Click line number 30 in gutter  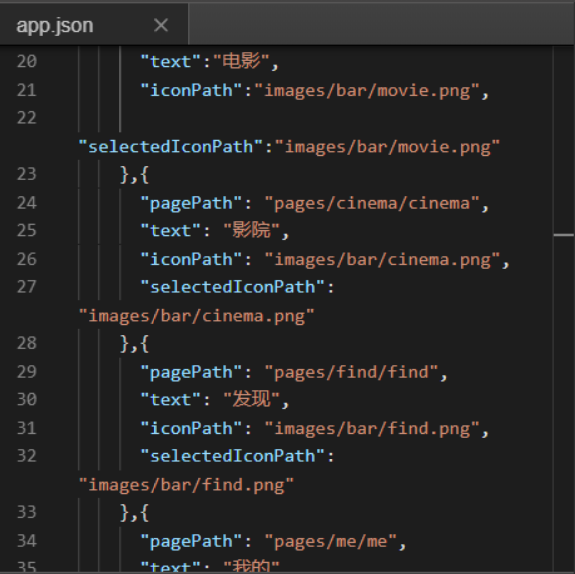27,399
